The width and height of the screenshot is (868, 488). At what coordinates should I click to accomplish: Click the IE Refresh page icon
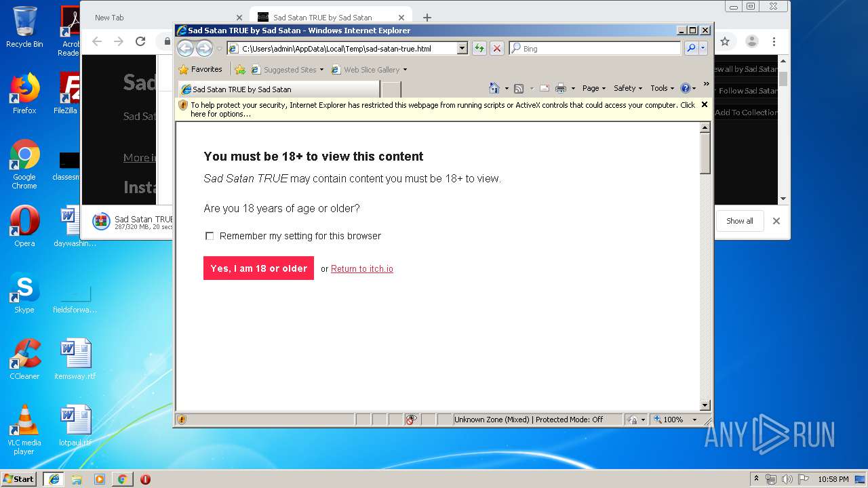pyautogui.click(x=479, y=48)
